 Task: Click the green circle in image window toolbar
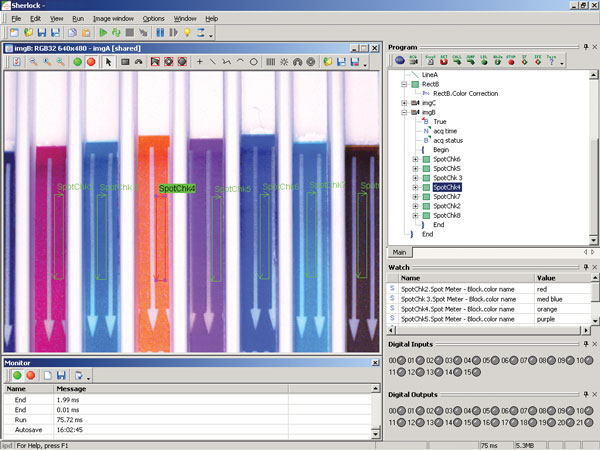pos(77,62)
